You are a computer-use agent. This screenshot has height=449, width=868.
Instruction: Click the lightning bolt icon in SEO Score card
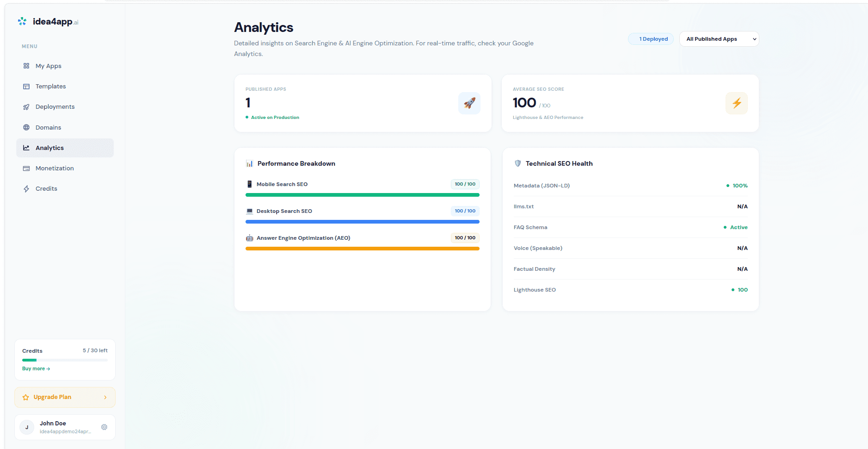point(737,103)
